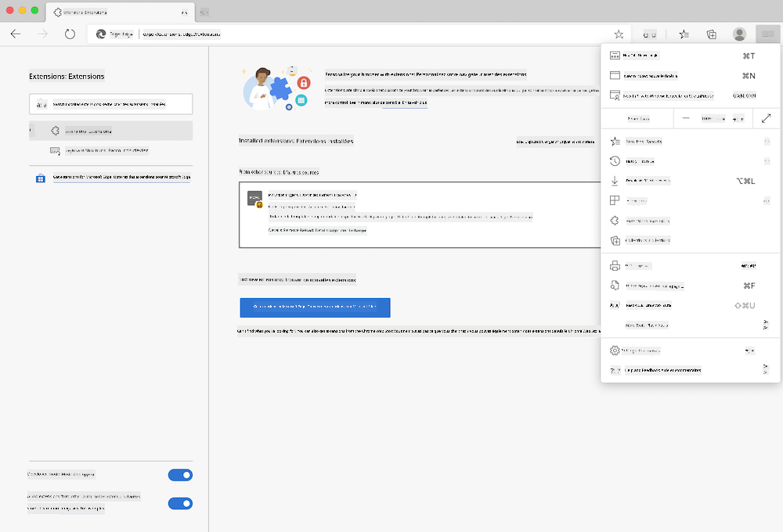This screenshot has height=532, width=783.
Task: Click the profile avatar icon
Action: [x=738, y=34]
